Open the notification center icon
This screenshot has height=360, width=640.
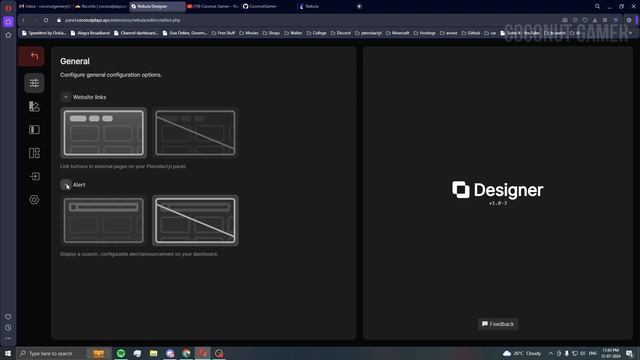point(629,353)
